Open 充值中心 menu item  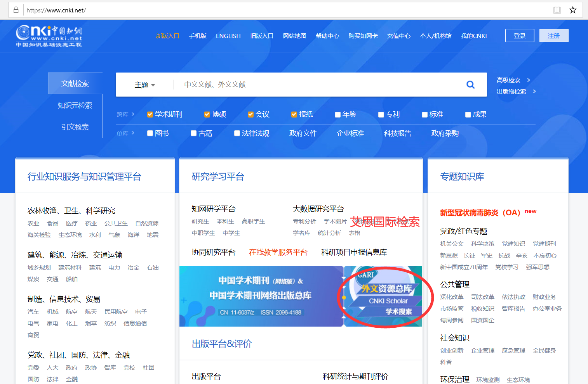pos(399,36)
